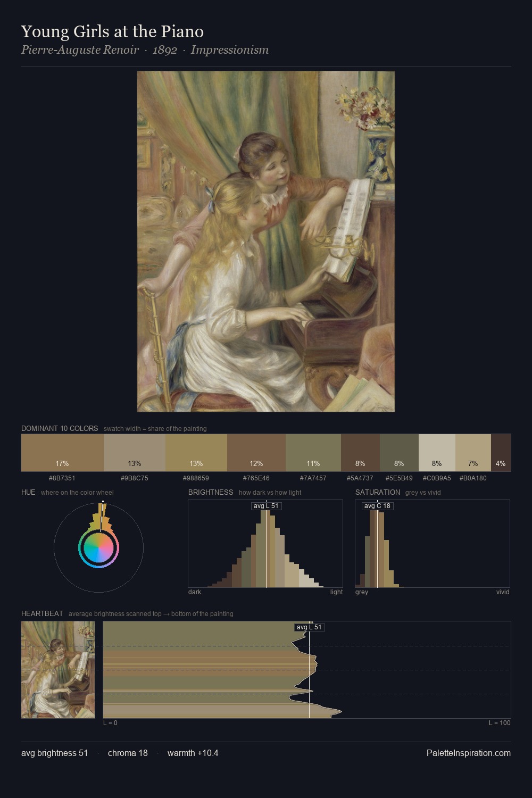
Task: Click the hex code '#B0A180'
Action: coord(473,478)
